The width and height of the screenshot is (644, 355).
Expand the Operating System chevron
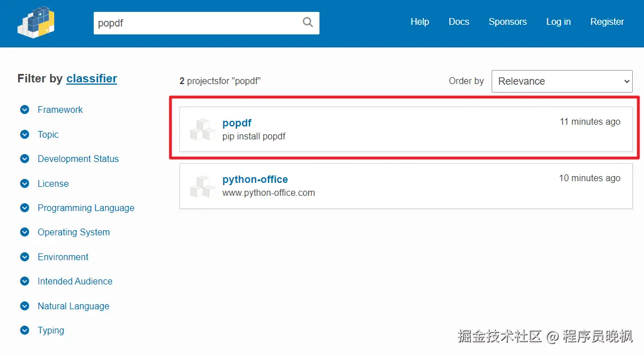point(25,232)
